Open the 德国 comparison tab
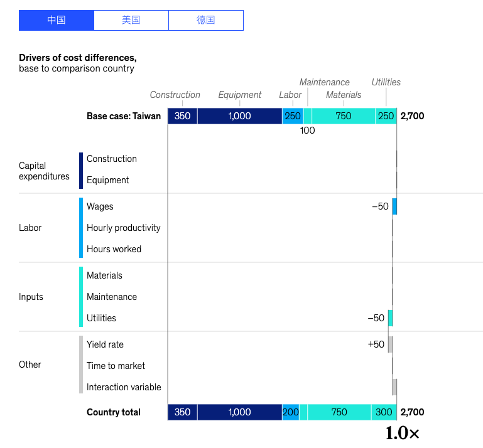This screenshot has width=483, height=448. click(x=206, y=20)
